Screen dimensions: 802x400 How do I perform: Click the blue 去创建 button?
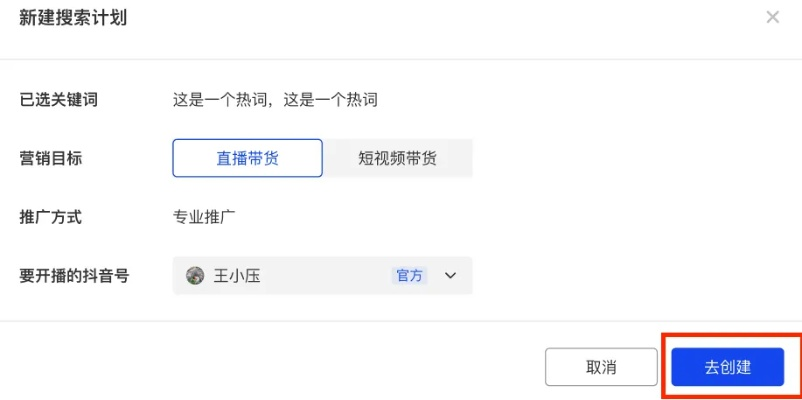click(727, 367)
